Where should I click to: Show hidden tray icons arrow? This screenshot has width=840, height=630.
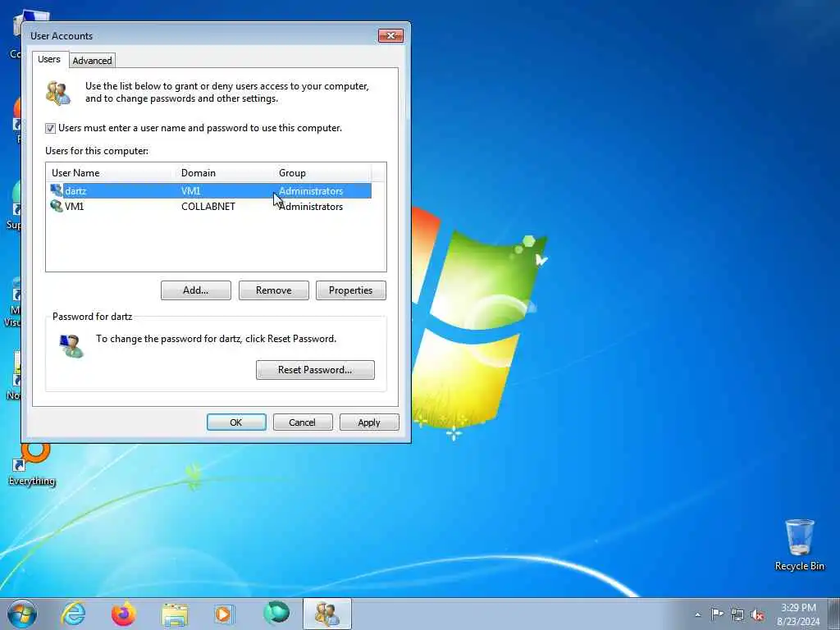pos(697,614)
